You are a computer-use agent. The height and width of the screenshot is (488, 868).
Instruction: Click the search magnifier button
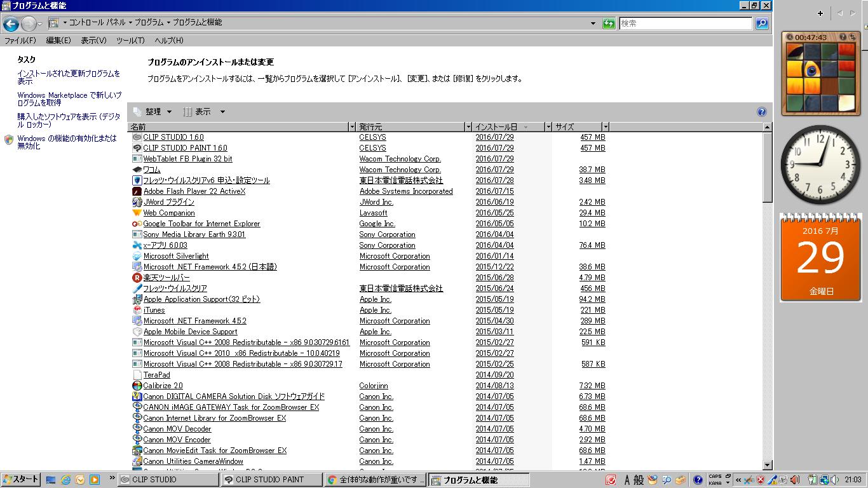tap(762, 24)
